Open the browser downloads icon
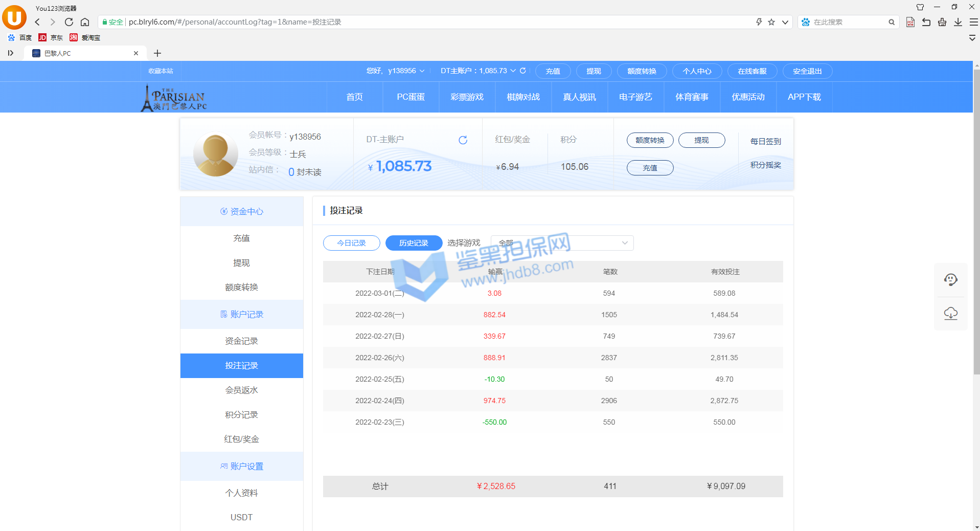This screenshot has height=531, width=980. point(958,22)
